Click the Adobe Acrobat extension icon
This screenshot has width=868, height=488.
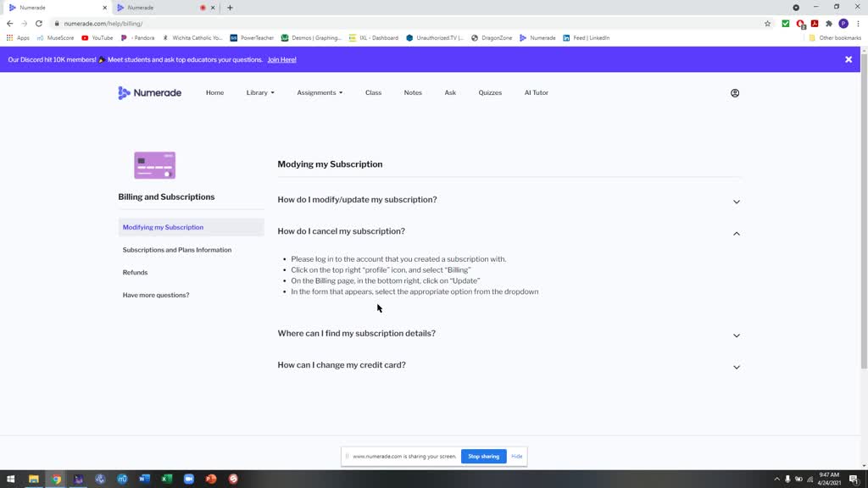[x=815, y=24]
